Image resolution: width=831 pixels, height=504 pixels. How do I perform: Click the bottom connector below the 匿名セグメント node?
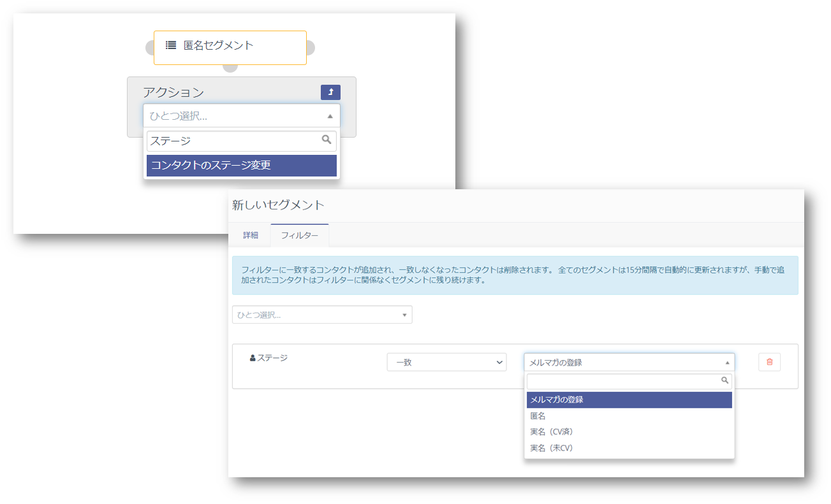230,68
